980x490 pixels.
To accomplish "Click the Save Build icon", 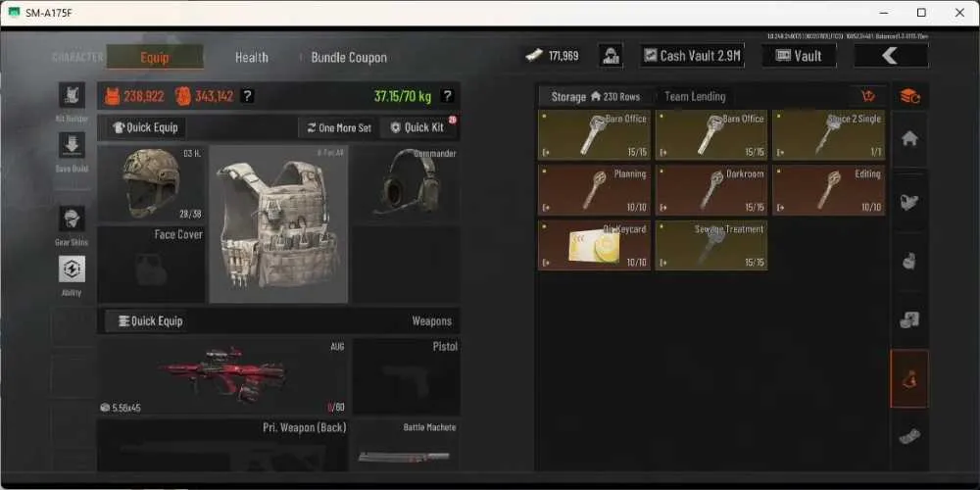I will pos(72,145).
